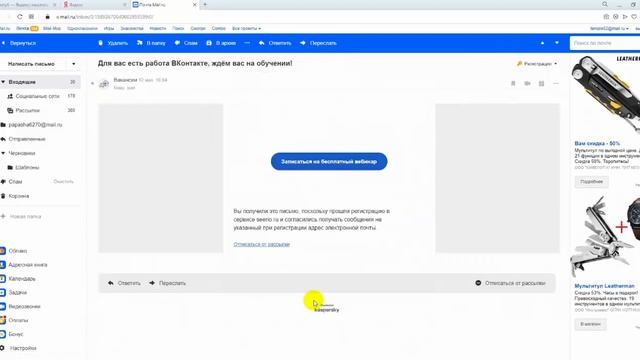Open Настройки gear in sidebar
This screenshot has width=640, height=360.
coord(2,348)
